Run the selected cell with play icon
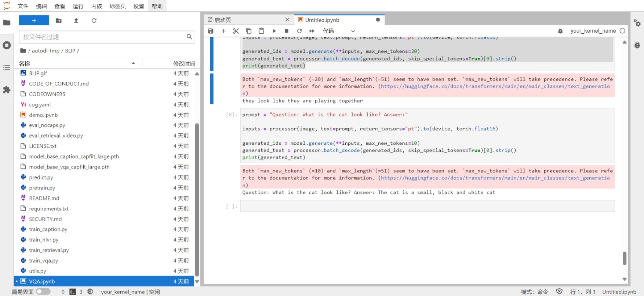 274,31
